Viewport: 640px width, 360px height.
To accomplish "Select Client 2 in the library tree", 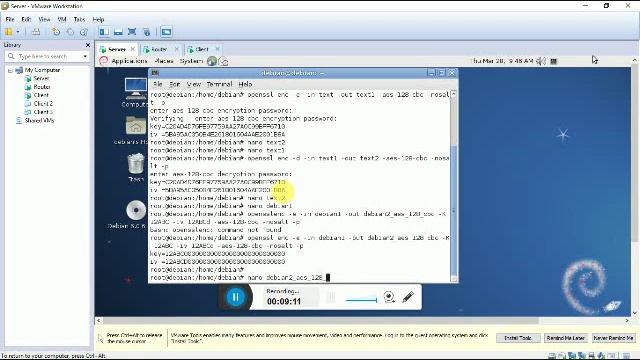I will [x=43, y=104].
